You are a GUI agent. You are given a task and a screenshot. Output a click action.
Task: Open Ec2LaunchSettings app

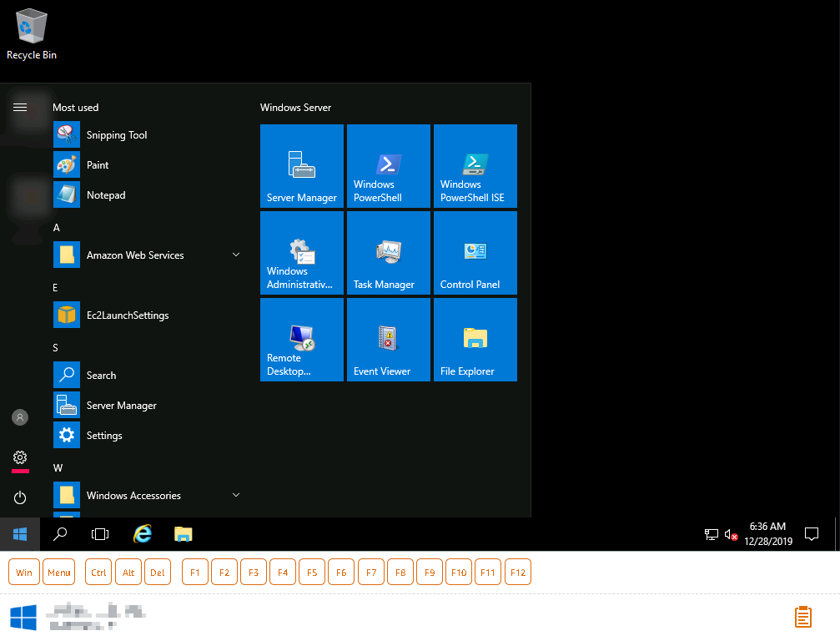(x=148, y=315)
